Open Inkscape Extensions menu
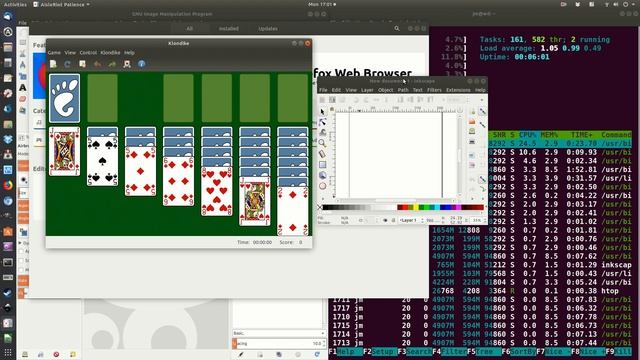640x360 pixels. coord(458,90)
